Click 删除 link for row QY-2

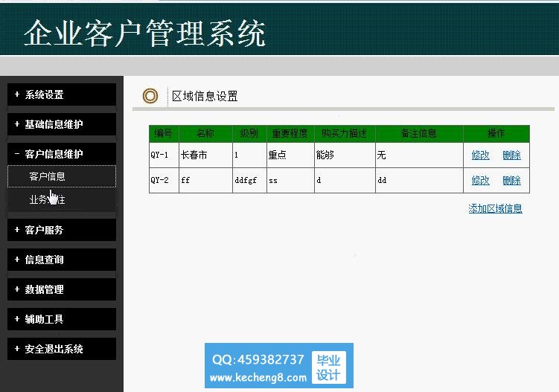click(511, 180)
